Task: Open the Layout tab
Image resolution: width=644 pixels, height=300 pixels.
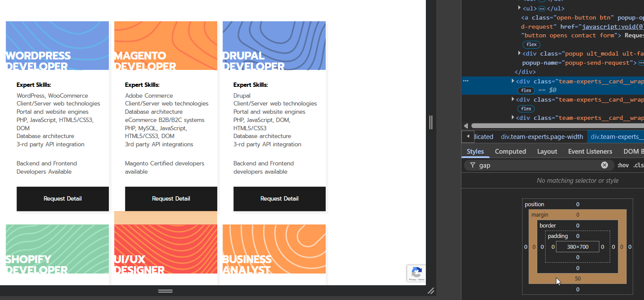Action: (x=547, y=152)
